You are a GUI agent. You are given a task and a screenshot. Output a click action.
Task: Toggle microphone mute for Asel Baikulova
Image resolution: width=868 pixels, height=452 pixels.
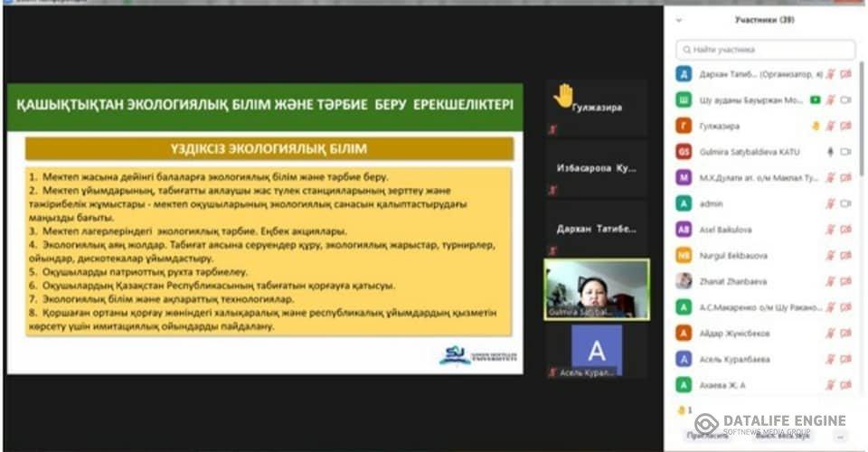(x=829, y=230)
